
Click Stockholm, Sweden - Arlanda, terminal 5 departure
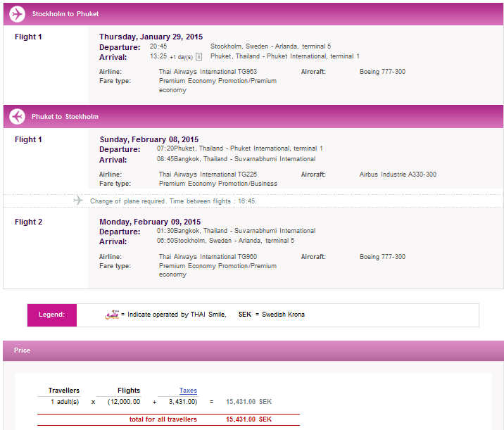coord(270,46)
